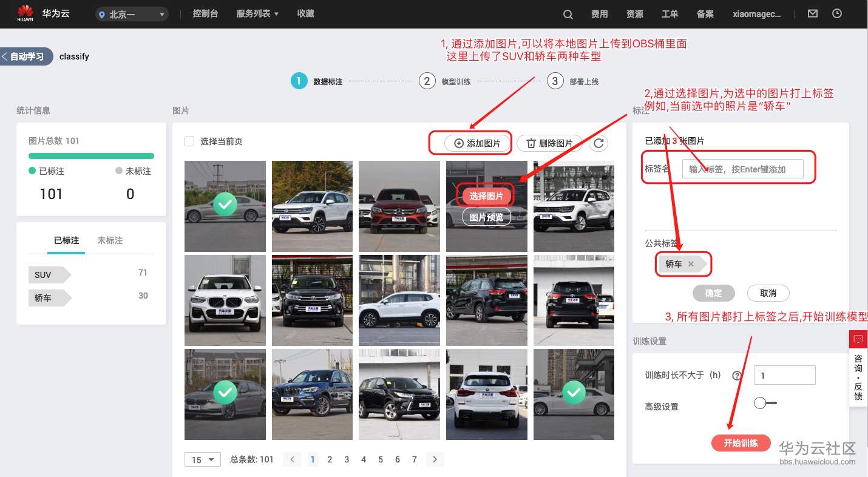This screenshot has width=868, height=477.
Task: Remove the 轿车 public tag
Action: click(691, 264)
